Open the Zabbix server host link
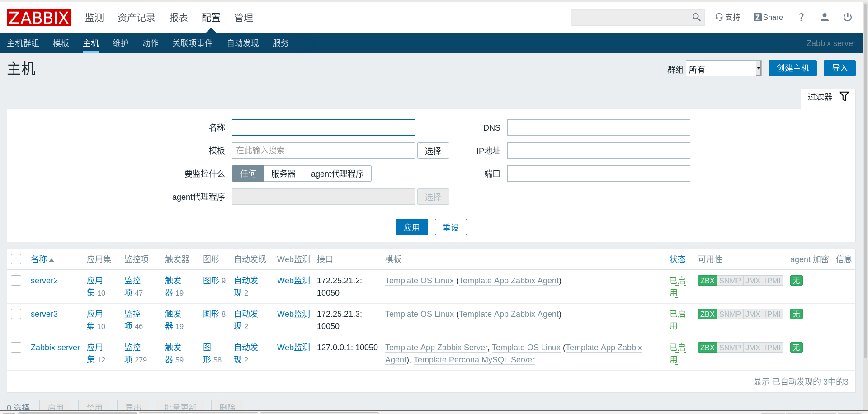This screenshot has height=414, width=868. click(x=55, y=348)
